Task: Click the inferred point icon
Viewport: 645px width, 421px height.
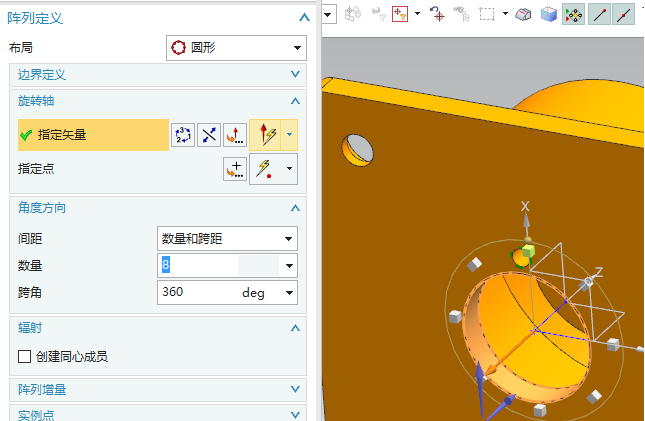Action: tap(266, 169)
